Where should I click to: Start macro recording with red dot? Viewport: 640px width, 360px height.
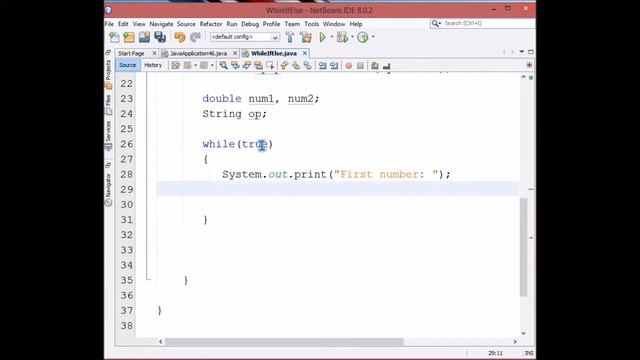tap(349, 65)
